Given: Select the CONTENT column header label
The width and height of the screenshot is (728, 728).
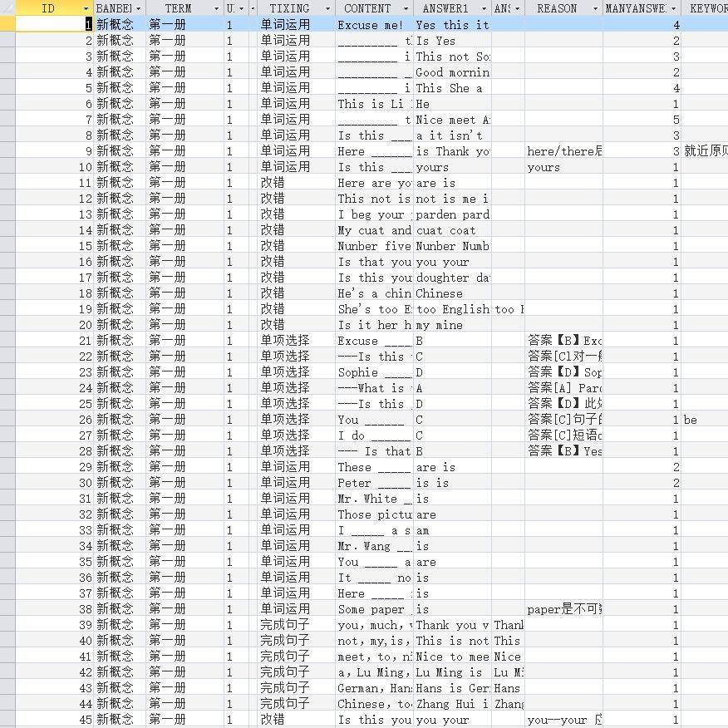Looking at the screenshot, I should (367, 8).
